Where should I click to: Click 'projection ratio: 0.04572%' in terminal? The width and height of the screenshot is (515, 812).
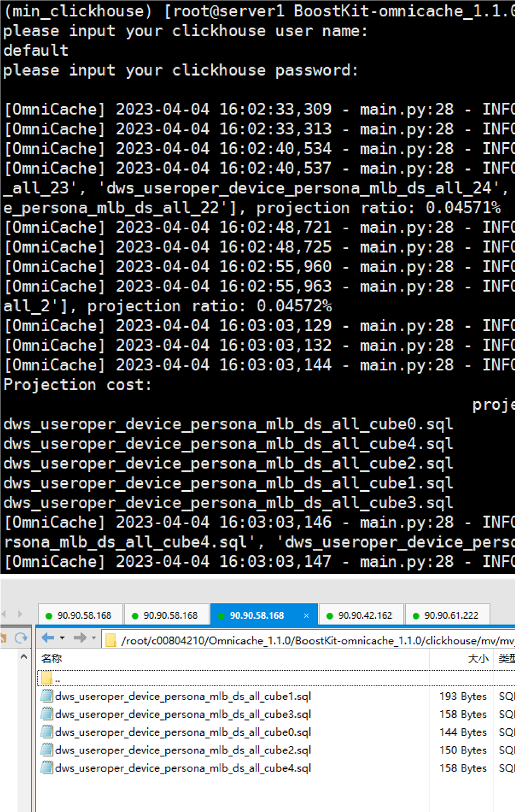(209, 306)
